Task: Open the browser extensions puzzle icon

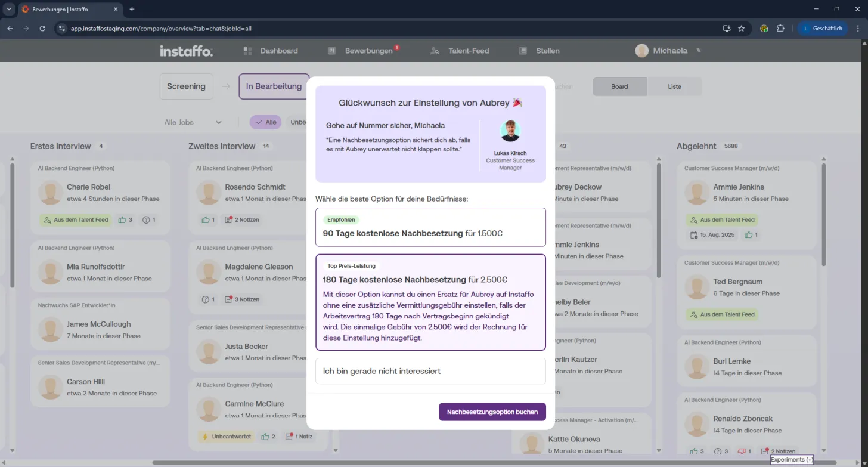Action: click(x=780, y=28)
